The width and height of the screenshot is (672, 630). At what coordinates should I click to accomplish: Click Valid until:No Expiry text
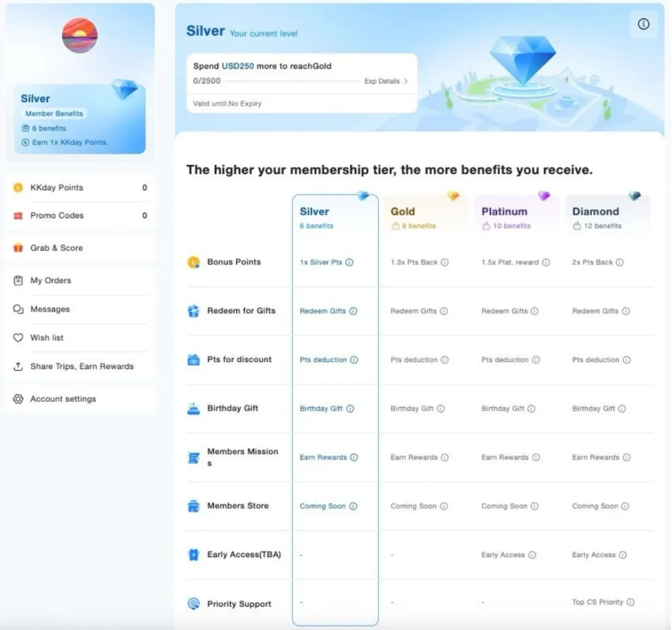[227, 104]
